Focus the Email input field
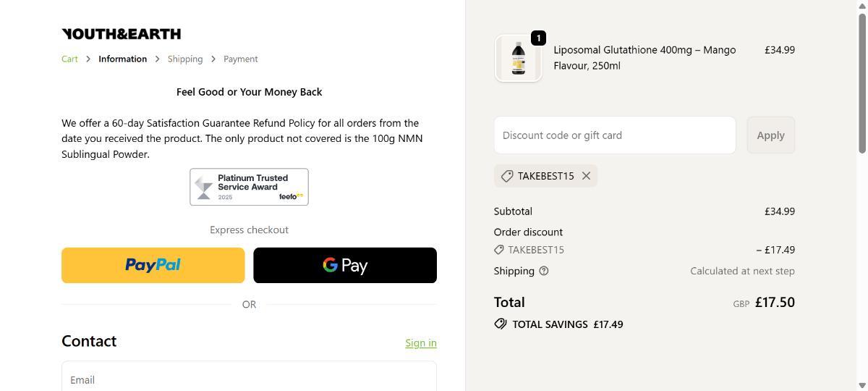868x391 pixels. [x=249, y=379]
